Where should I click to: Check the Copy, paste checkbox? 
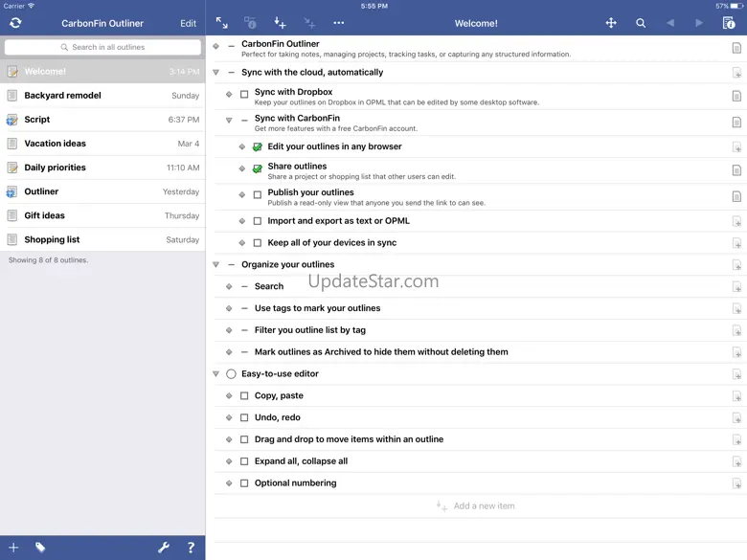pos(244,395)
